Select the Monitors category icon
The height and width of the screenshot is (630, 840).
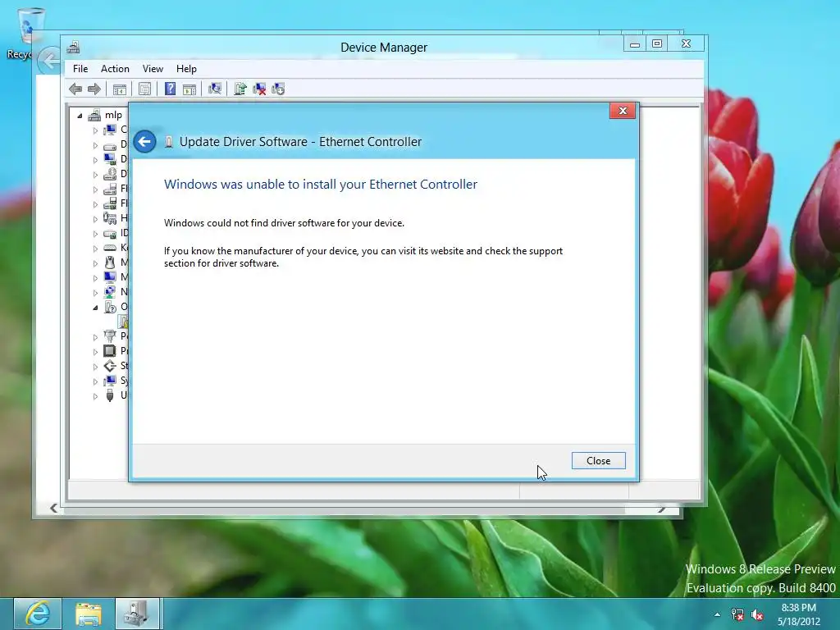(110, 277)
